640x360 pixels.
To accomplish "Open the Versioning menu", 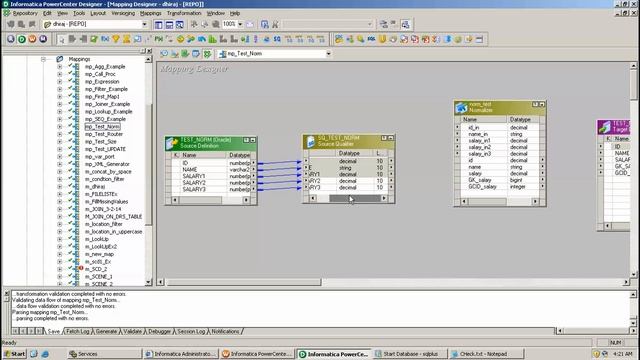I will tap(123, 13).
